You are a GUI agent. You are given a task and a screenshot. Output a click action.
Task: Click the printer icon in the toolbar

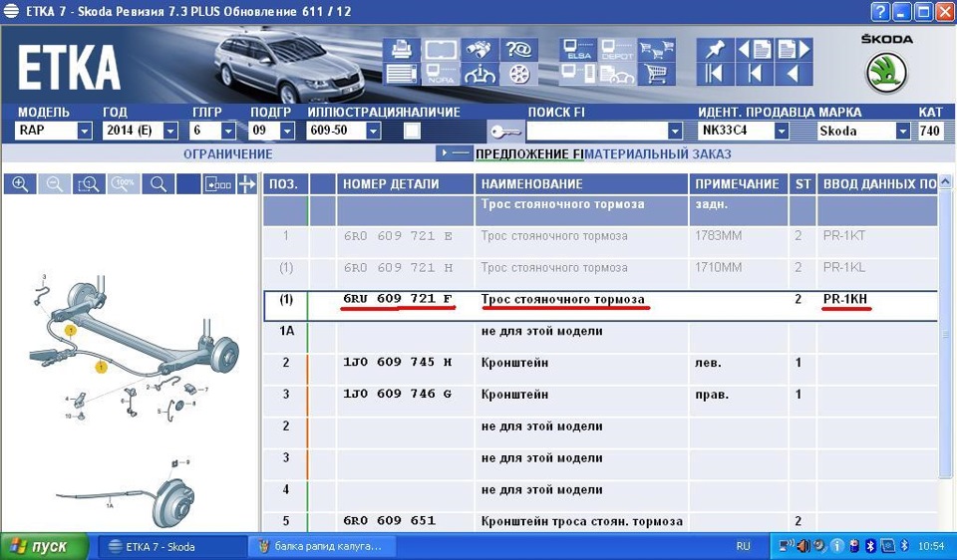pos(401,49)
